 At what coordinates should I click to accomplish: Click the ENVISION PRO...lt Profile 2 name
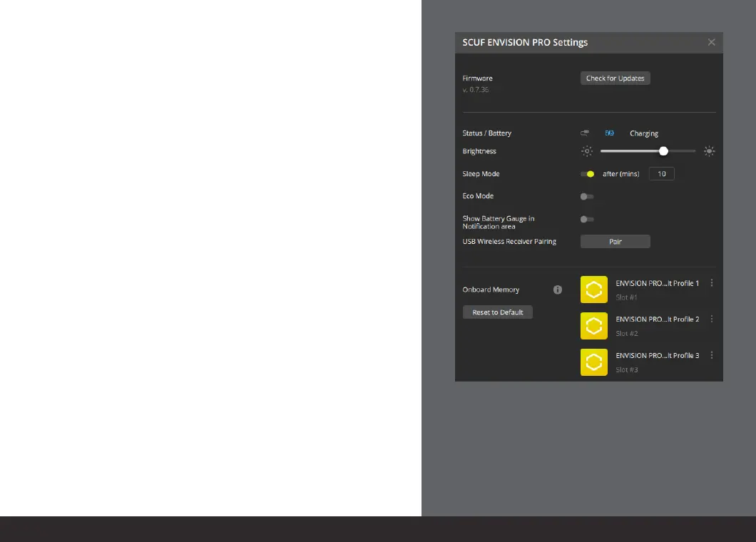point(657,319)
